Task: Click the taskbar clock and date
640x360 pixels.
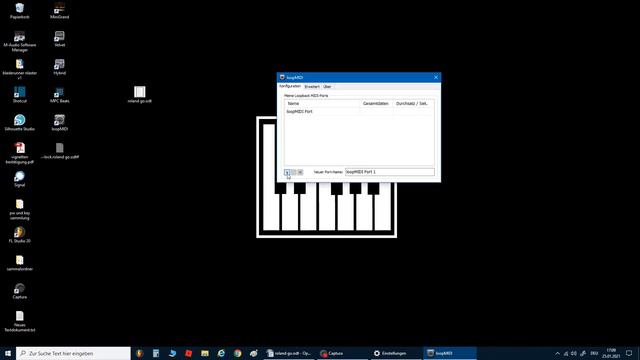Action: [611, 353]
